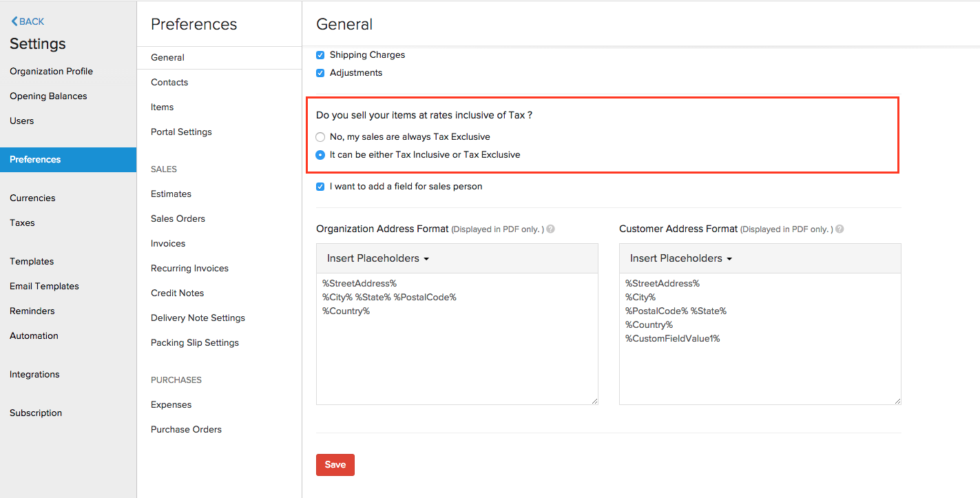Choose 'either Tax Inclusive or Tax Exclusive' option

320,155
